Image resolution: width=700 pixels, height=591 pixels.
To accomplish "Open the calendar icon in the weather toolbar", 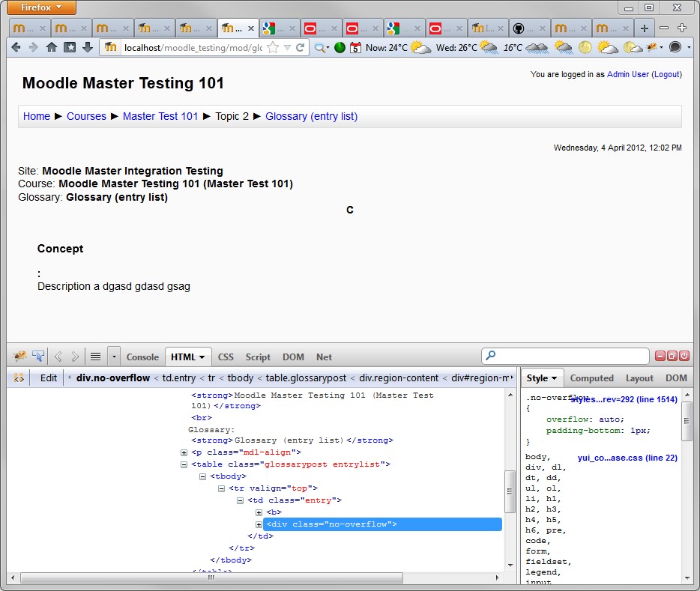I will (355, 47).
